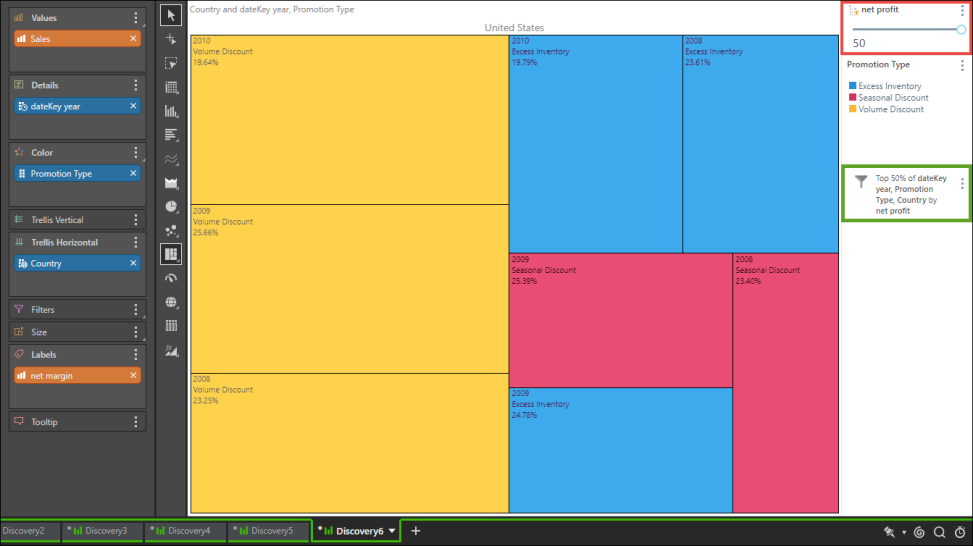This screenshot has width=973, height=546.
Task: Open the search magnifier in bottom bar
Action: [939, 532]
